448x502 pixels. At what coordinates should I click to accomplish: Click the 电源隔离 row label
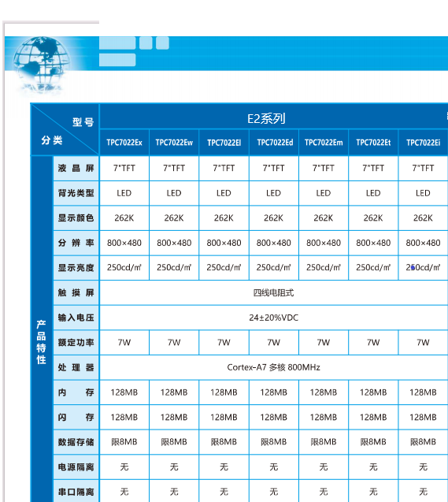click(x=76, y=467)
